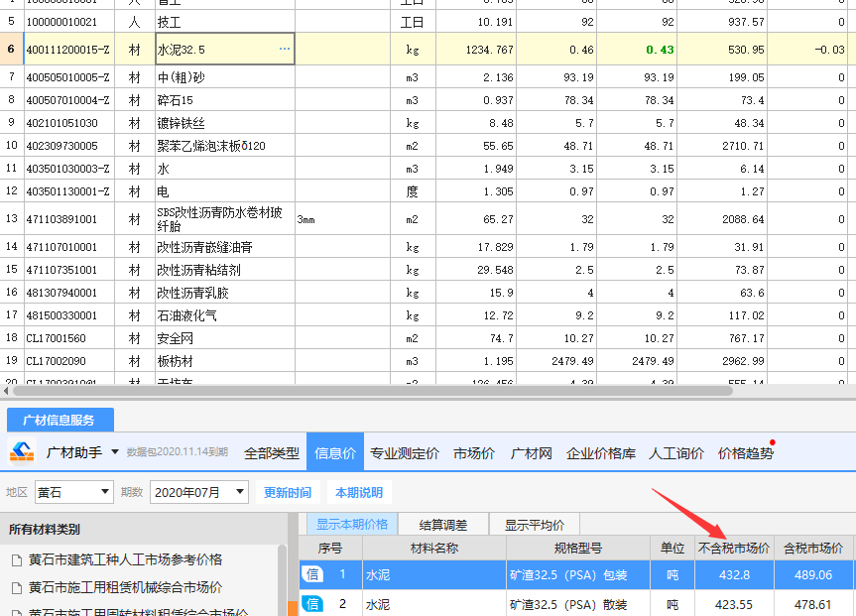Open the 广材助手 dropdown arrow
Image resolution: width=856 pixels, height=616 pixels.
coord(115,451)
